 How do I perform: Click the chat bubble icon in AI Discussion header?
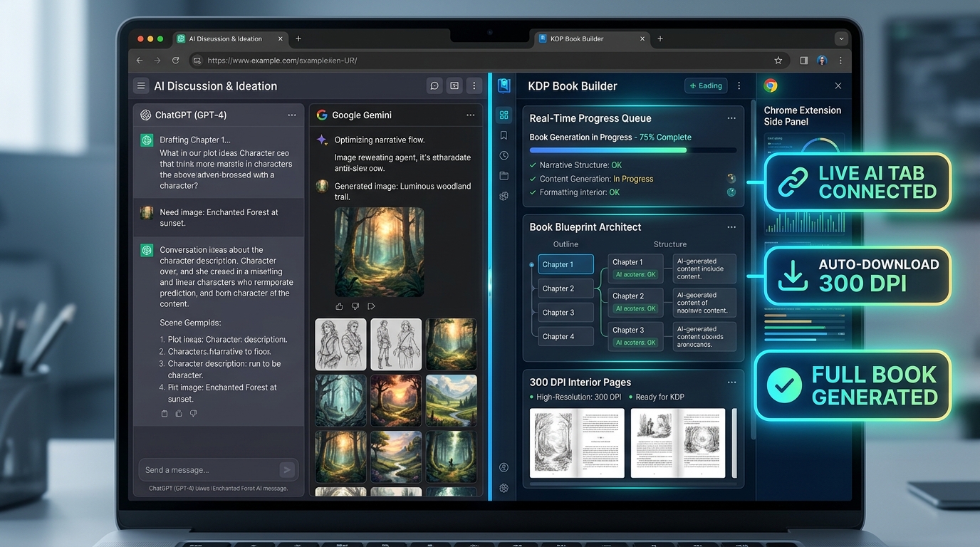click(x=434, y=86)
